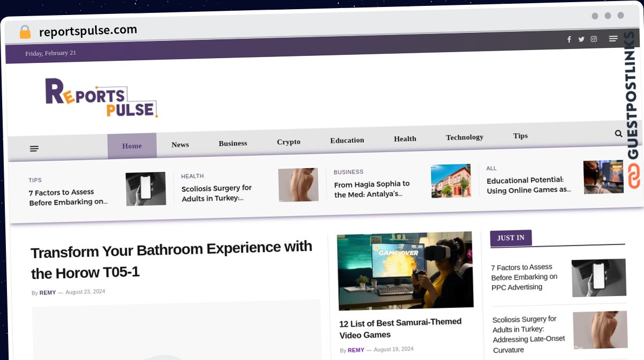Viewport: 644px width, 360px height.
Task: Open ticker article 'Scoliosis Surgery for Adults in Turkey'
Action: [x=217, y=193]
